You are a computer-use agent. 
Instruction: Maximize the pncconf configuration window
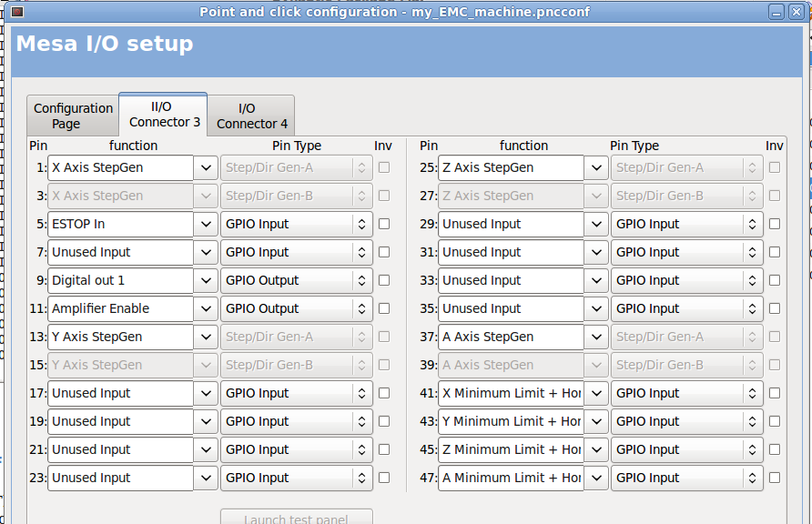click(776, 12)
